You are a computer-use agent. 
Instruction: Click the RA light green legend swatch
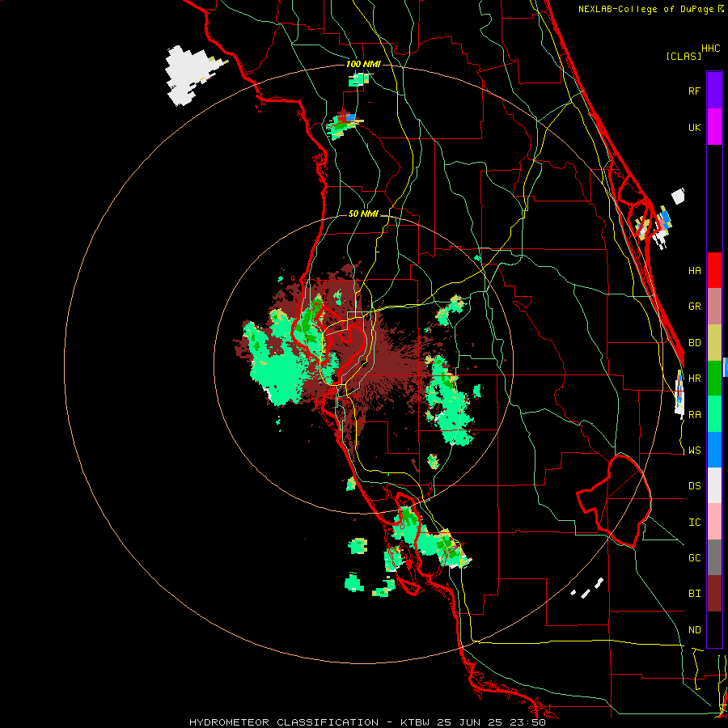(714, 414)
